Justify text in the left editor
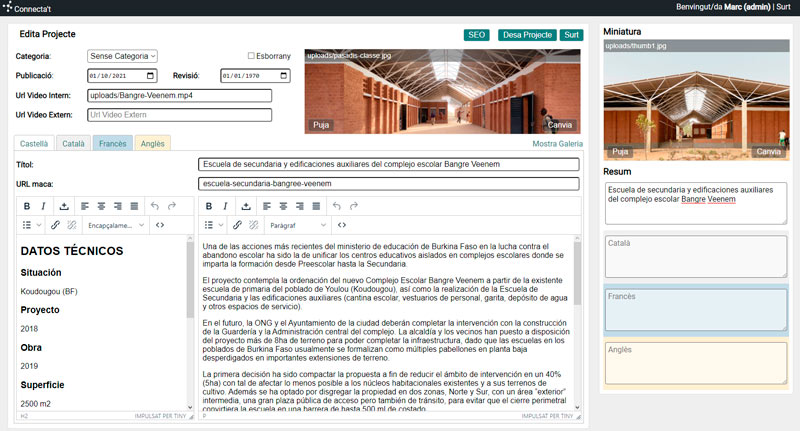Image resolution: width=800 pixels, height=431 pixels. pos(134,206)
